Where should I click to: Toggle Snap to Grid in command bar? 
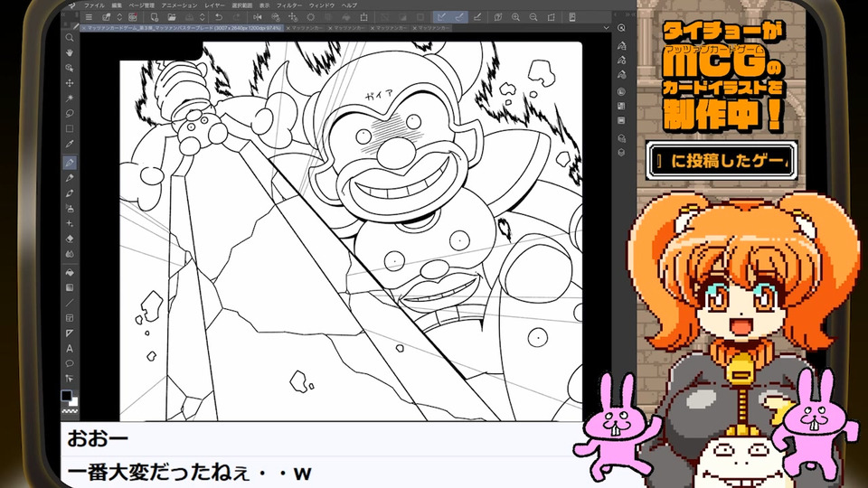click(x=477, y=17)
